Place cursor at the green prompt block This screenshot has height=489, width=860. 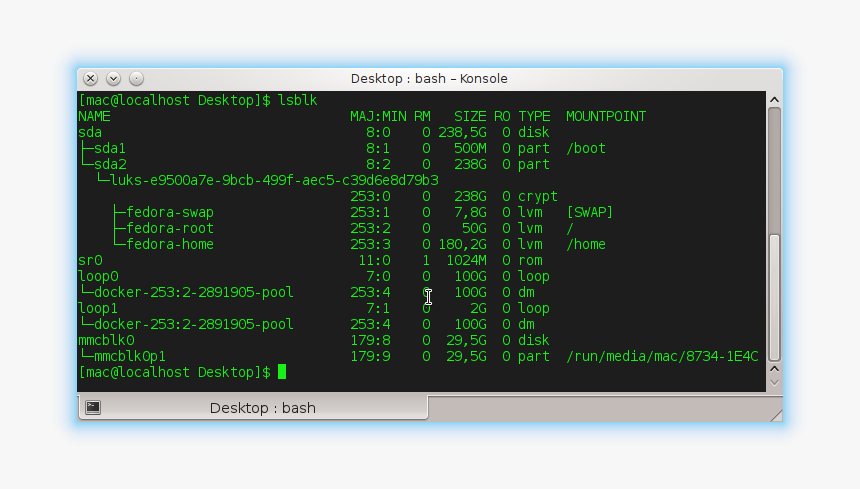point(282,372)
